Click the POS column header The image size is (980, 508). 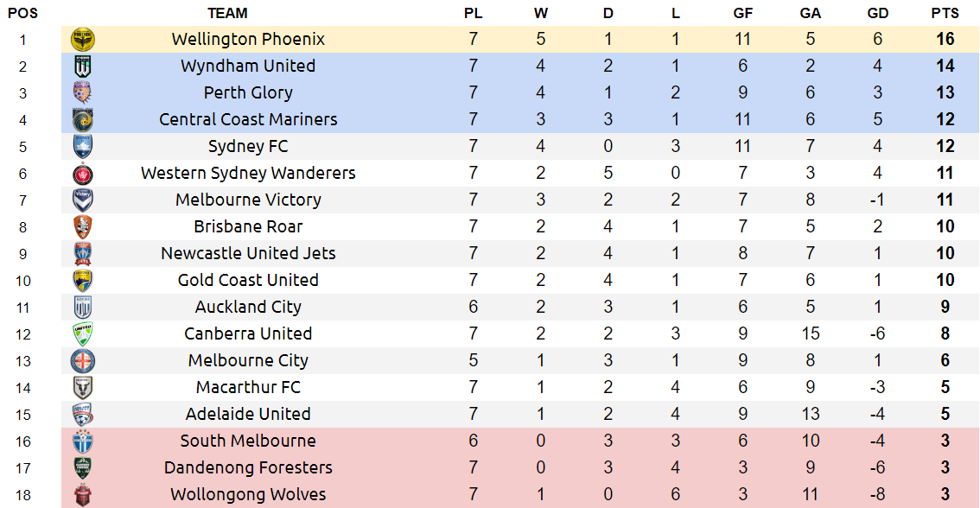pos(22,13)
